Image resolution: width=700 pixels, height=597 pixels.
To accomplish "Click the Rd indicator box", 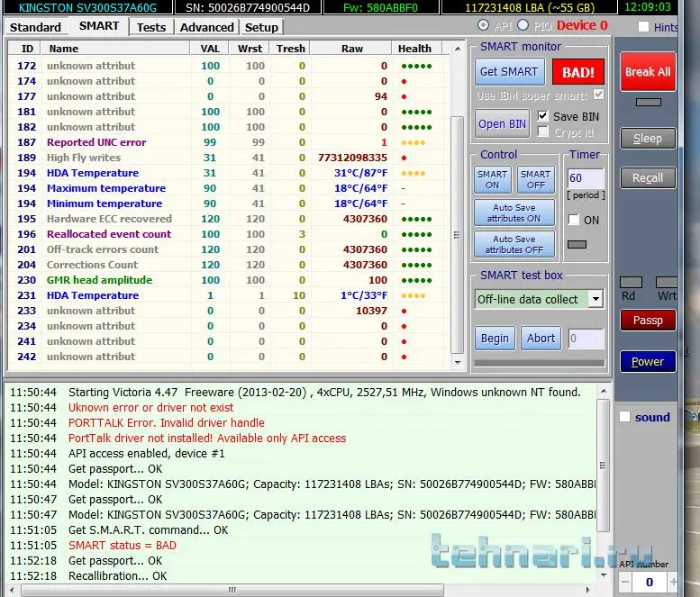I will [631, 282].
